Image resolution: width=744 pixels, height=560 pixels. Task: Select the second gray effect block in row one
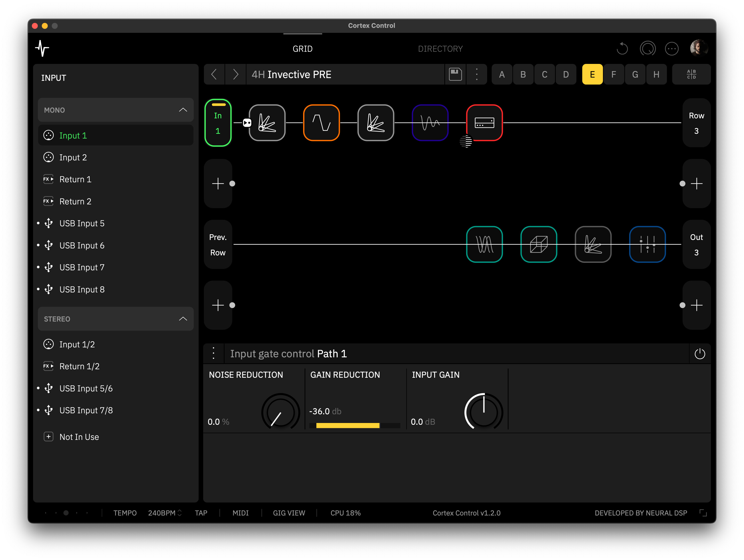point(376,123)
